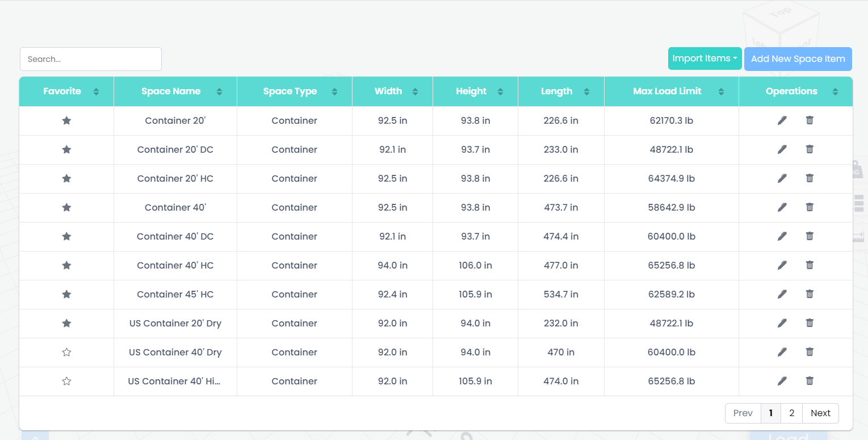Select the 106.0 in height cell
868x440 pixels.
point(475,265)
